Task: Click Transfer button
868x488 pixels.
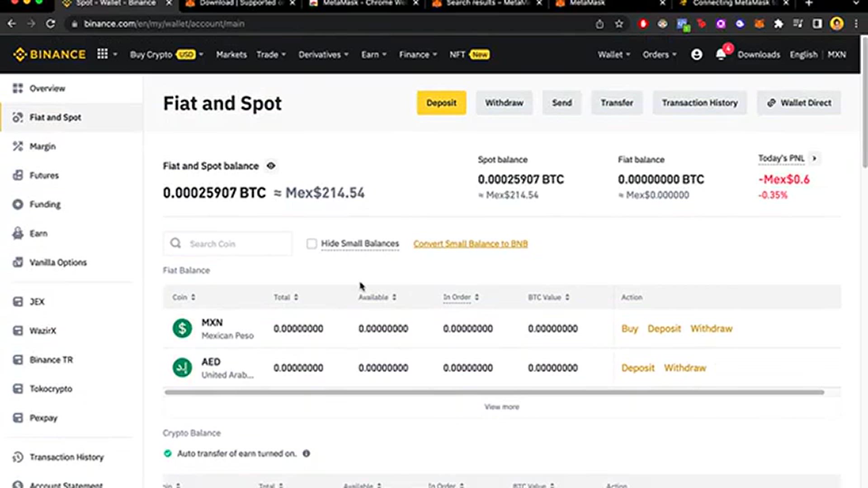Action: (x=617, y=103)
